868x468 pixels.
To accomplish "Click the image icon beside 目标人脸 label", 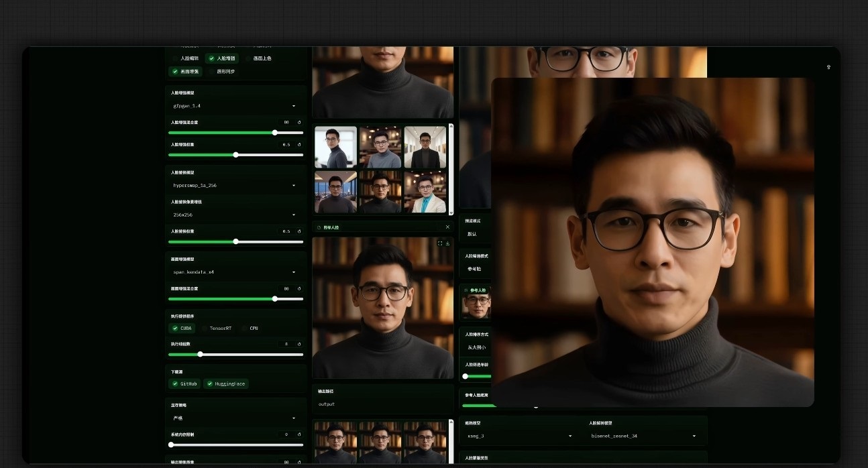I will tap(319, 228).
